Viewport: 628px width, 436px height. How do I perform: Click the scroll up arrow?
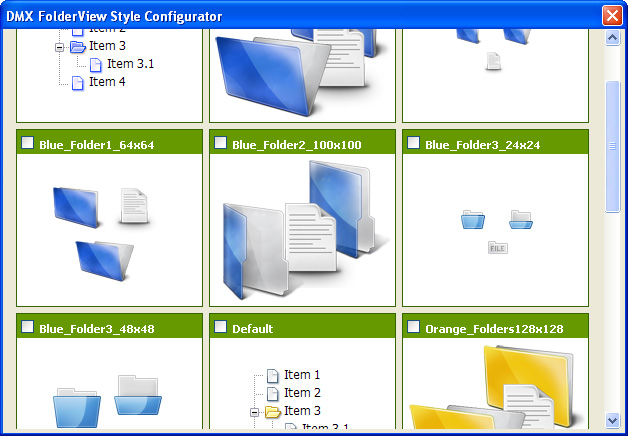(612, 38)
